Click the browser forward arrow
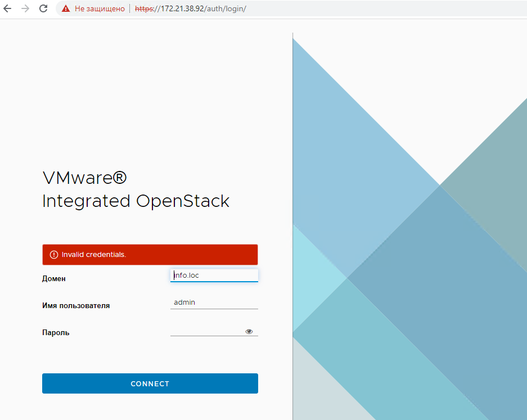 click(x=25, y=8)
